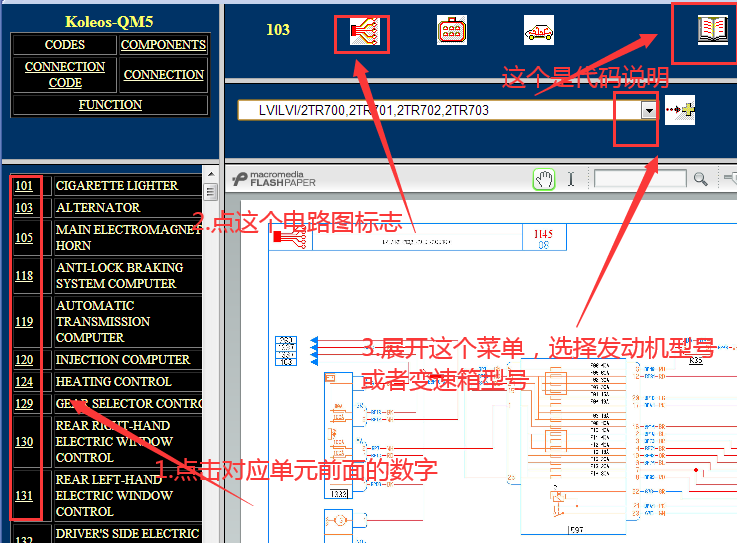
Task: Open the CODES tab
Action: (65, 45)
